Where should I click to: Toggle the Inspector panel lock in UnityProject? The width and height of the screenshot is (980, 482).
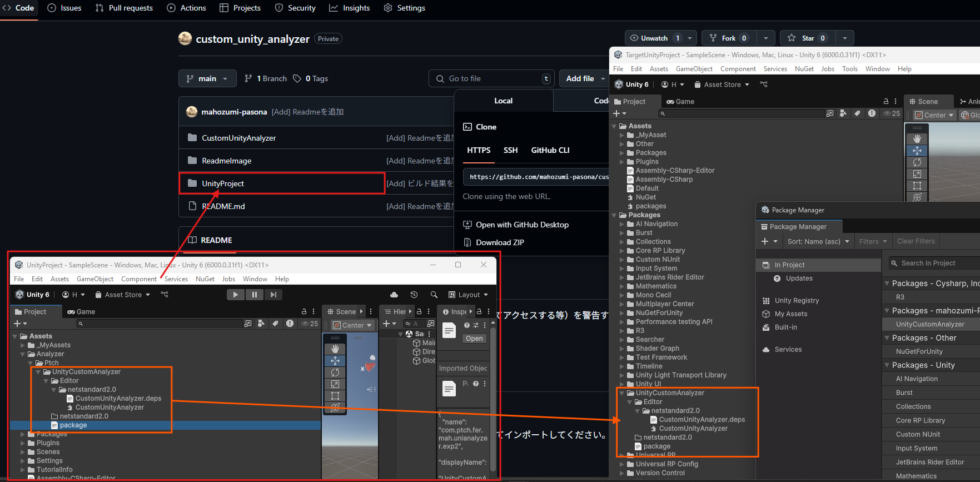pyautogui.click(x=479, y=311)
